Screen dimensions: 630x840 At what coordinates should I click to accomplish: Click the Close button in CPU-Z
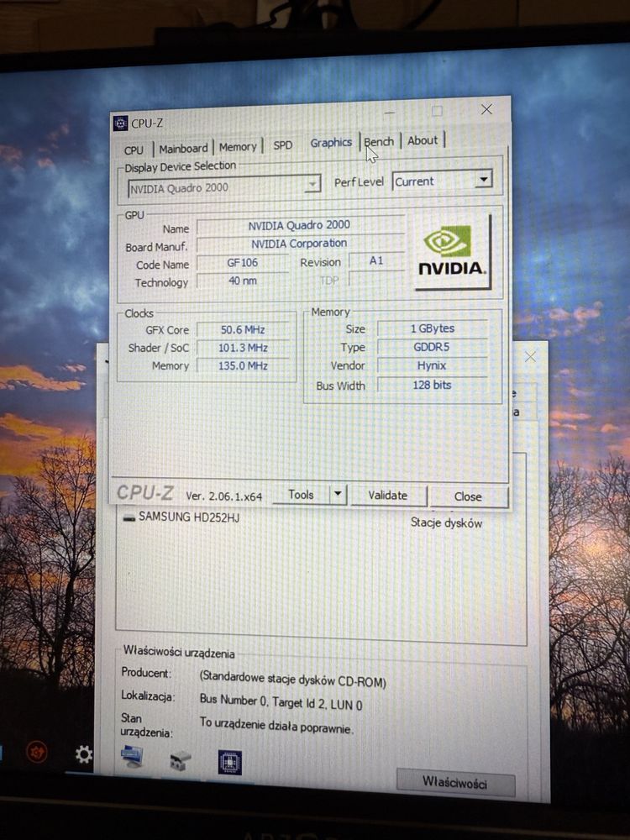(x=468, y=496)
